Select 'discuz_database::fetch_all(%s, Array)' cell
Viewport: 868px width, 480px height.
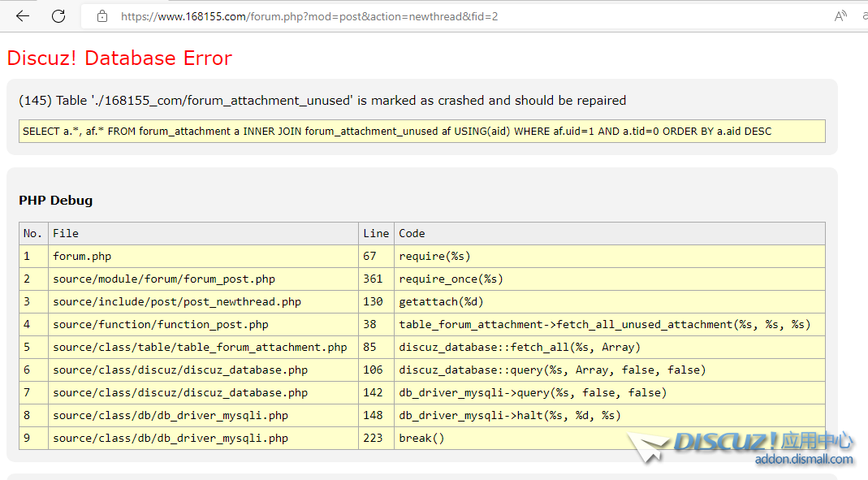coord(610,347)
